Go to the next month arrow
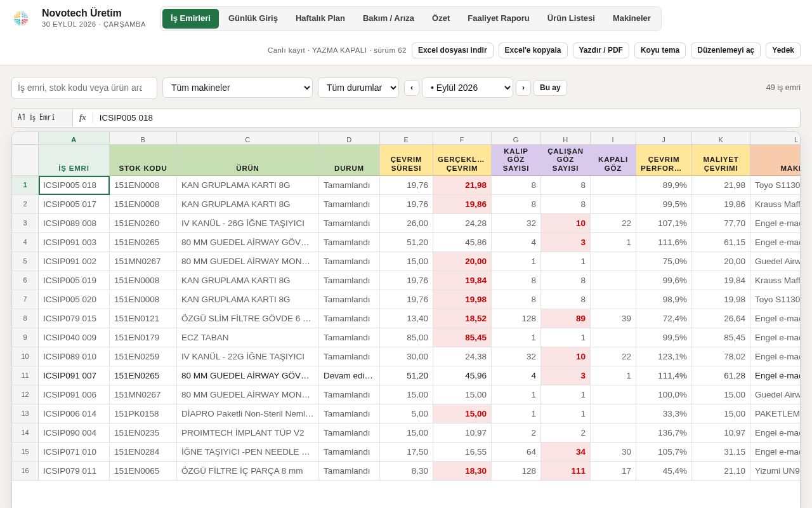The image size is (812, 508). click(x=523, y=88)
